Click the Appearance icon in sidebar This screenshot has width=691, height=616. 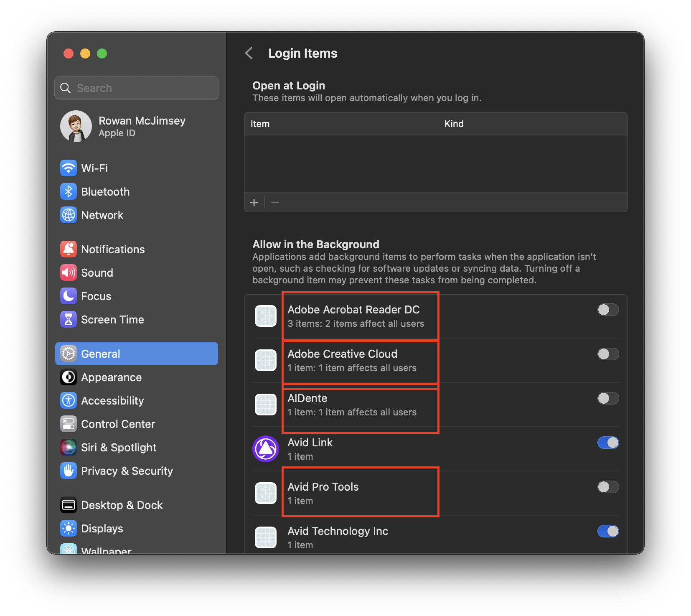coord(69,377)
